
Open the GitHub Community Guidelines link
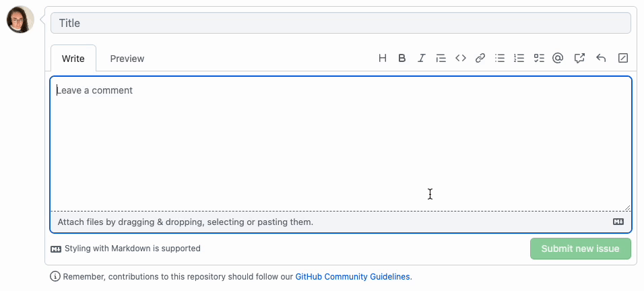coord(352,277)
